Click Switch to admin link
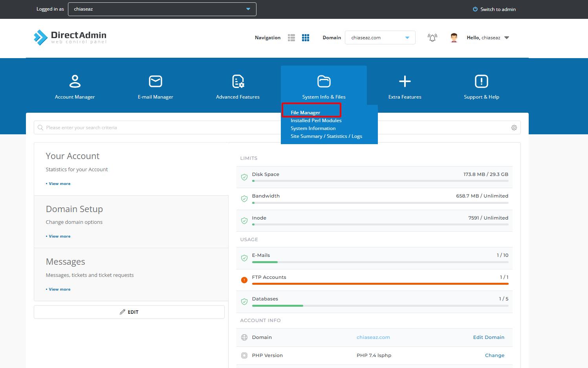 [494, 9]
